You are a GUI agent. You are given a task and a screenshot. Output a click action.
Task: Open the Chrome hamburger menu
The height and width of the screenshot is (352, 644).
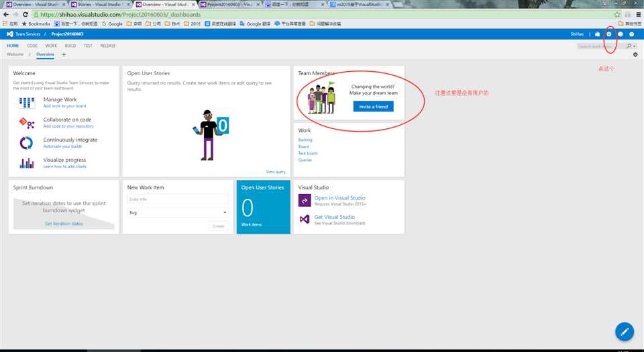(638, 14)
